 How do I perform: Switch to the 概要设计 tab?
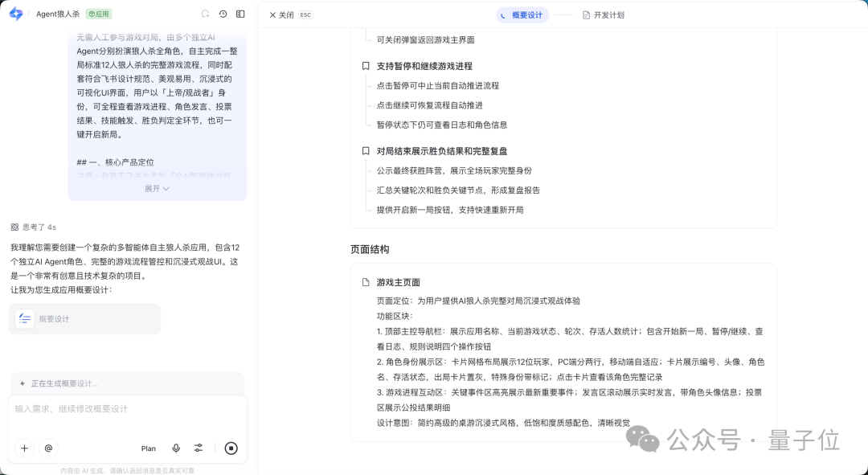[x=522, y=15]
